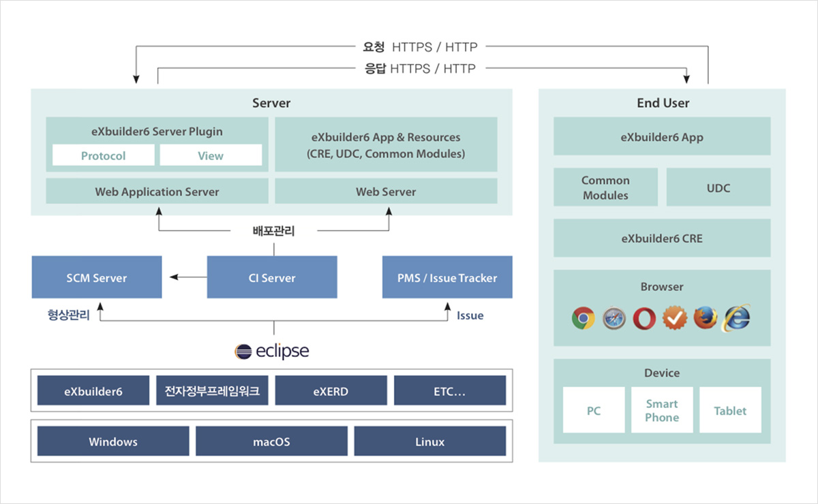Click the SCM Server box

(x=97, y=277)
